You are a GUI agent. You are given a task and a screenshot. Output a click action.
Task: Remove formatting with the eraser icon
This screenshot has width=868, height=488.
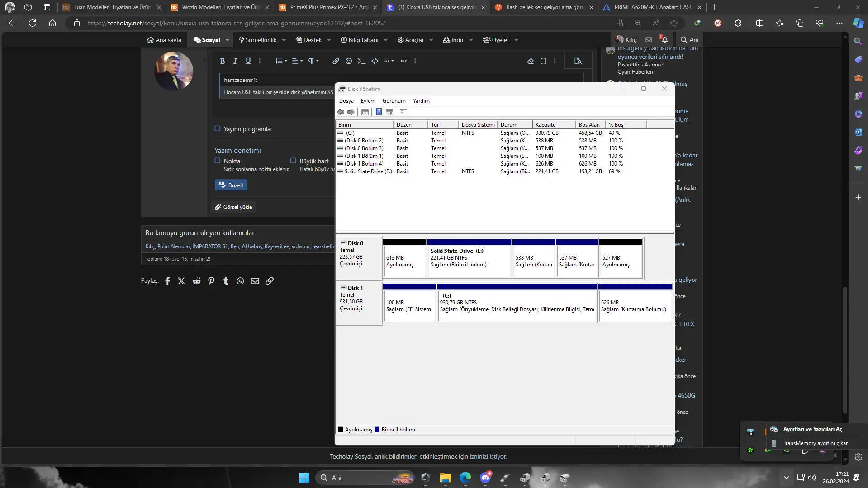click(x=531, y=61)
